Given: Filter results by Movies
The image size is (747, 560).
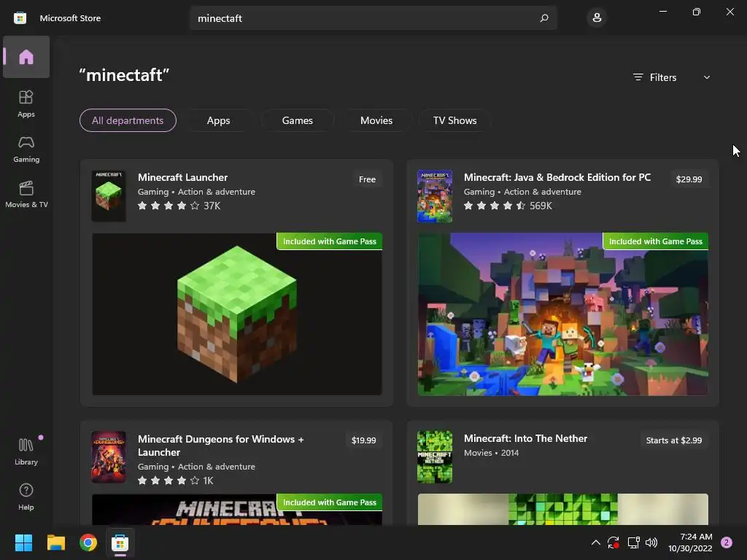Looking at the screenshot, I should click(x=376, y=120).
